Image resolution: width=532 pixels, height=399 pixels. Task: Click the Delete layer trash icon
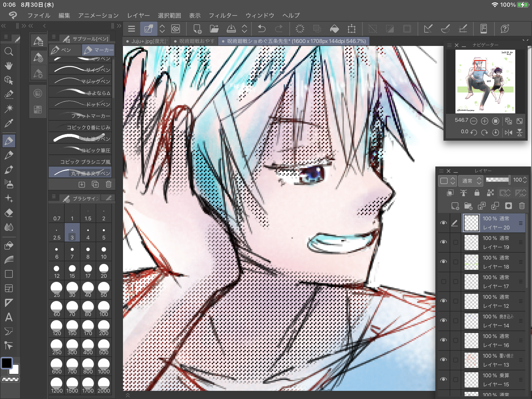click(x=522, y=206)
